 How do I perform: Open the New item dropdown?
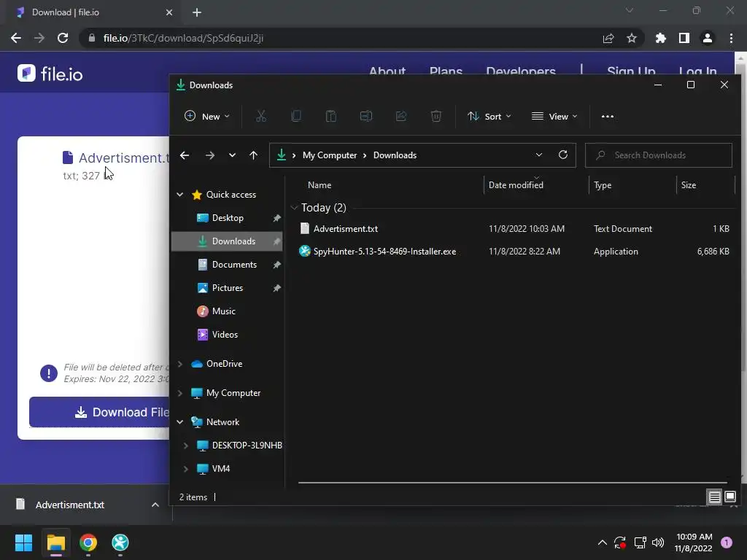[x=206, y=116]
